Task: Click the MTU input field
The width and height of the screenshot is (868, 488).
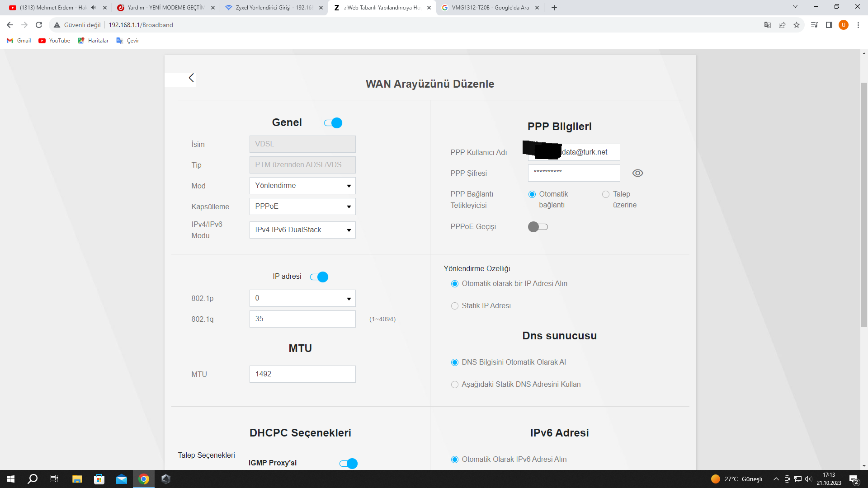Action: point(302,374)
